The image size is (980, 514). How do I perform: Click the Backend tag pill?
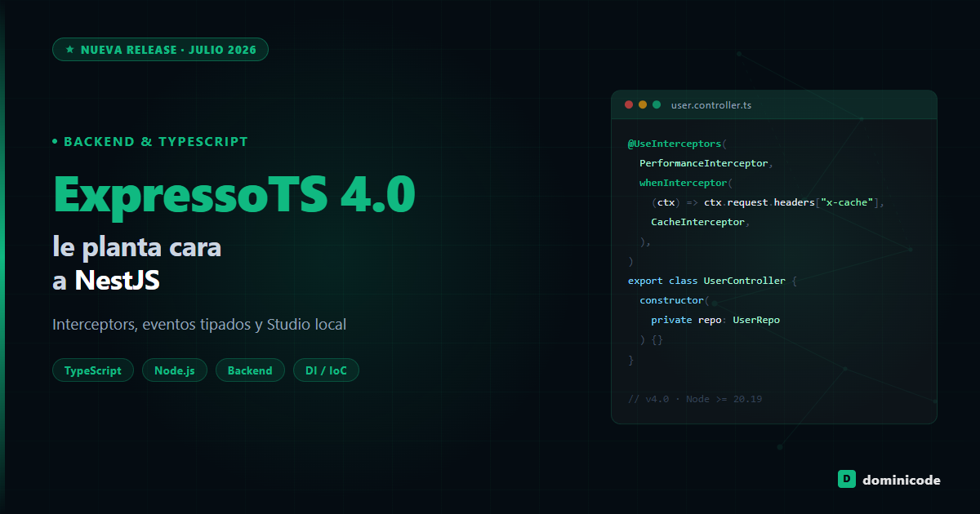[x=250, y=370]
